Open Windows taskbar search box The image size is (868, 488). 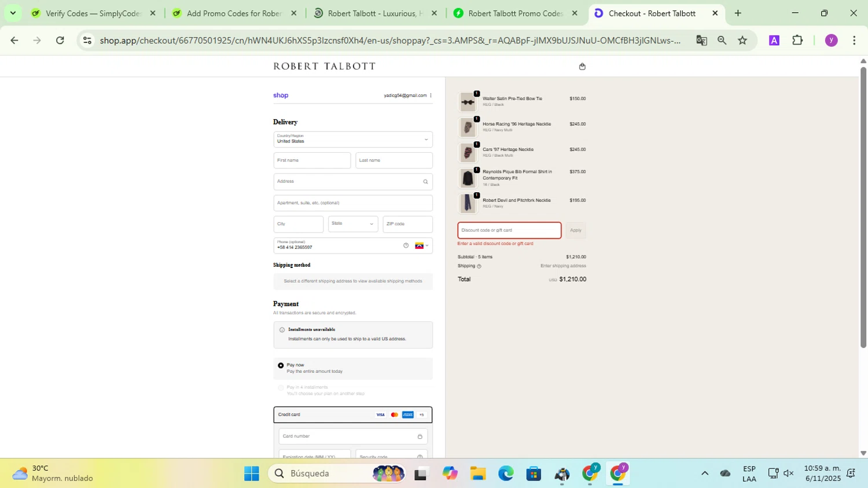click(x=337, y=474)
